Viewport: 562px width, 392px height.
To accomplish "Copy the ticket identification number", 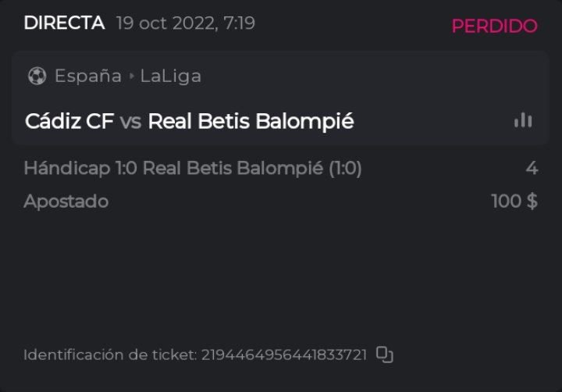I will [384, 355].
